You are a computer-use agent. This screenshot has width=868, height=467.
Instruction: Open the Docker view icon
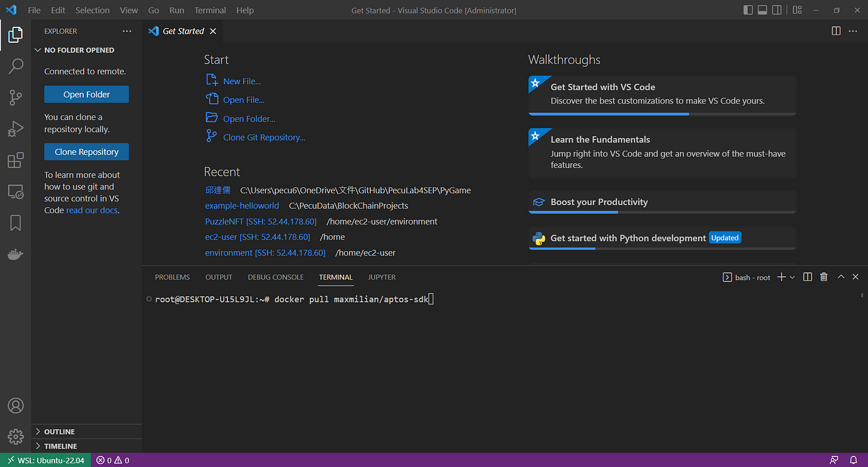click(15, 254)
